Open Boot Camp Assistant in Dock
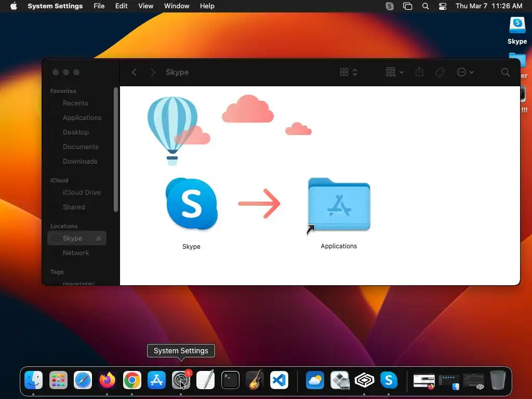This screenshot has width=532, height=399. pyautogui.click(x=340, y=380)
